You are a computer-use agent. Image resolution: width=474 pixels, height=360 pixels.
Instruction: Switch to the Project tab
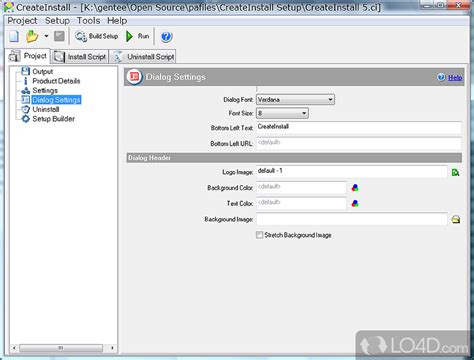28,56
